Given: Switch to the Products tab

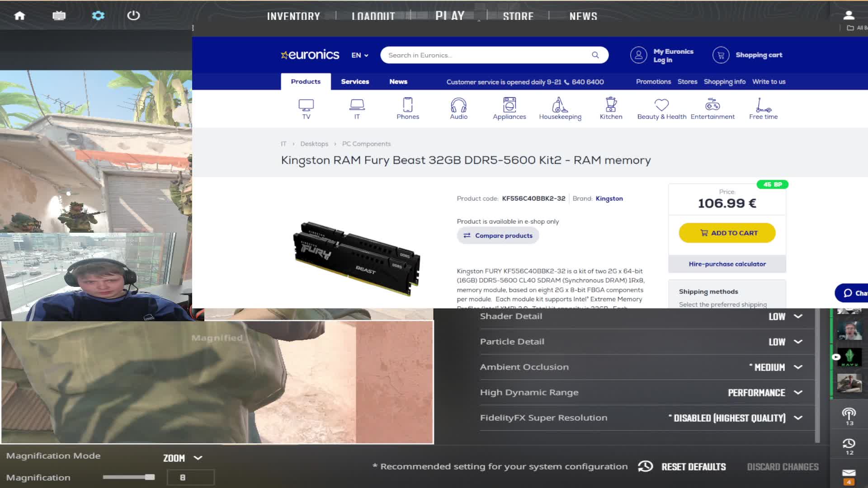Looking at the screenshot, I should tap(306, 81).
